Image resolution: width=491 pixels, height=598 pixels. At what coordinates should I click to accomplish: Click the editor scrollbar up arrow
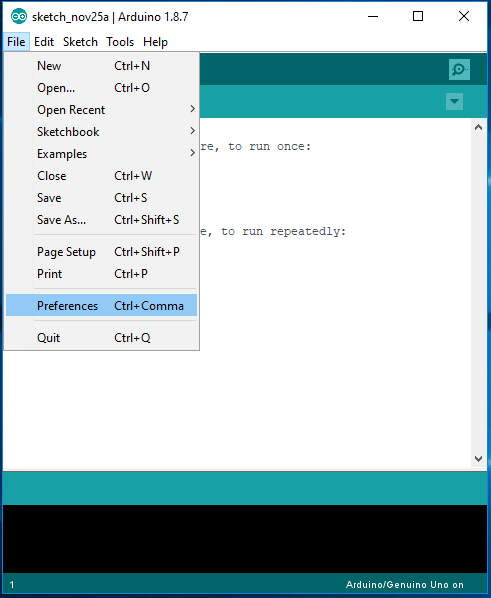[478, 128]
